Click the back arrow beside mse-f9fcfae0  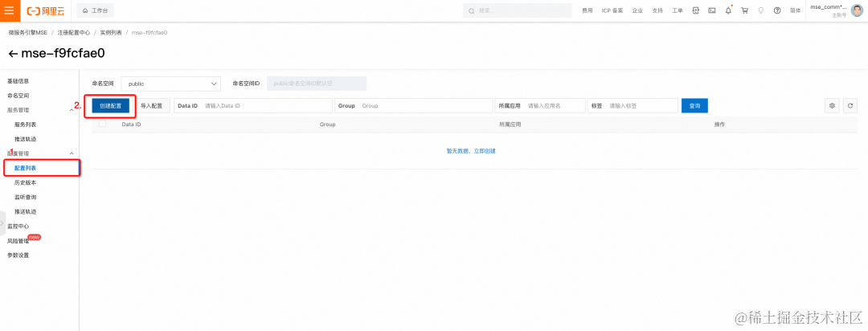point(14,54)
